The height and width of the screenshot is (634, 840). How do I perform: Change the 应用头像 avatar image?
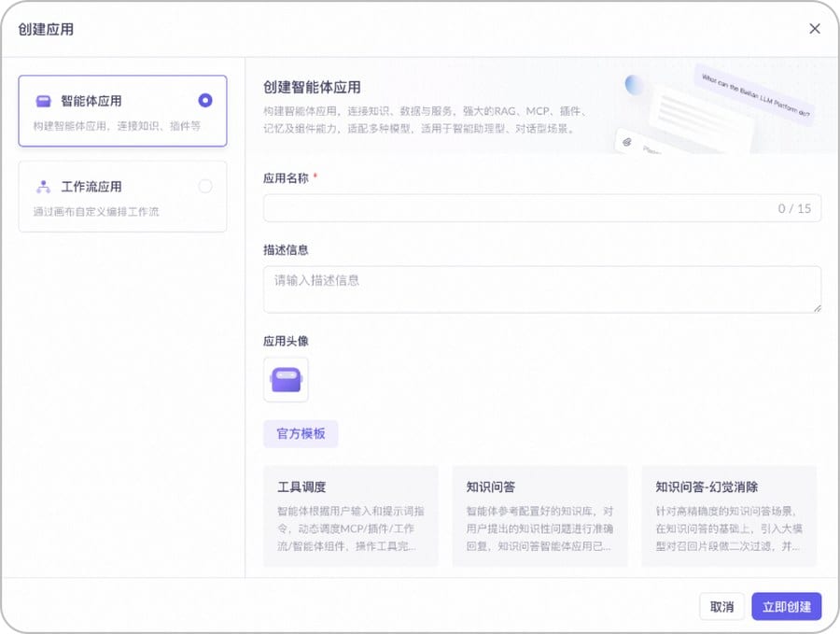tap(287, 379)
